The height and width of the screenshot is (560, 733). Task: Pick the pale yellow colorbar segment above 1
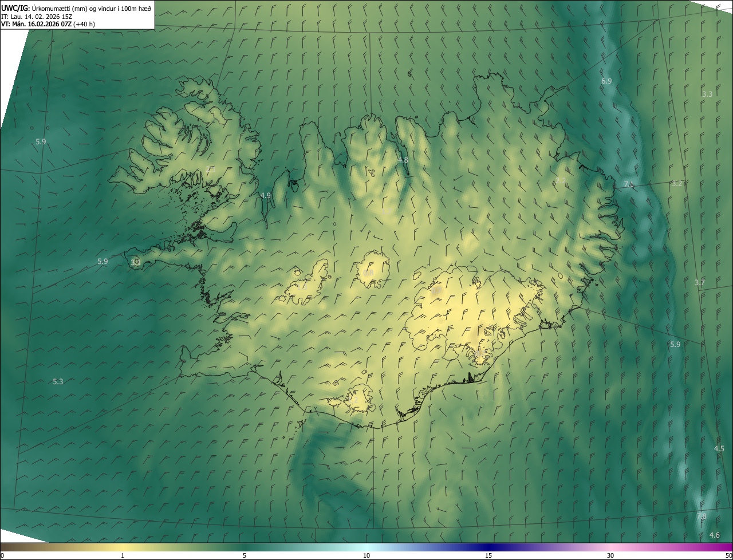click(x=123, y=547)
